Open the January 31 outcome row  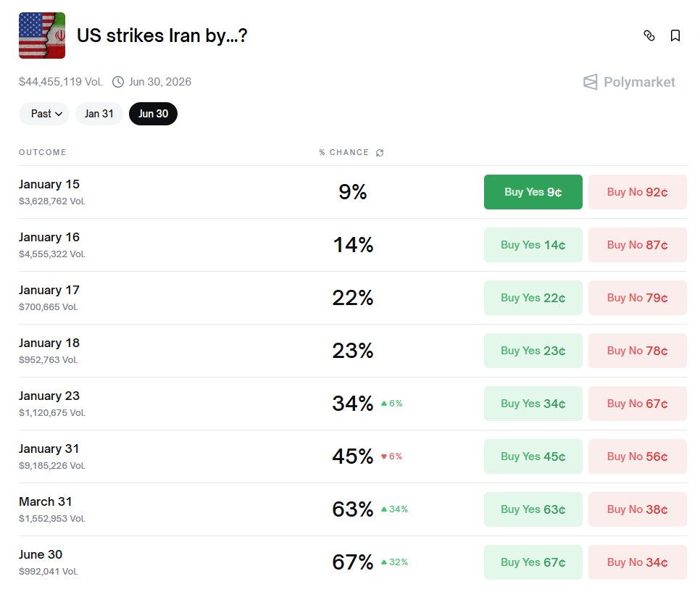tap(49, 449)
